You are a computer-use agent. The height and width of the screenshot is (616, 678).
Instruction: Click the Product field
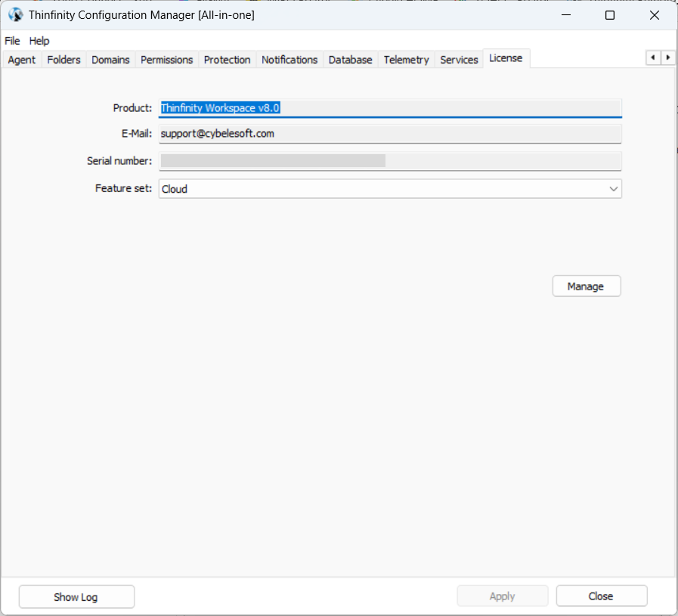pyautogui.click(x=390, y=108)
